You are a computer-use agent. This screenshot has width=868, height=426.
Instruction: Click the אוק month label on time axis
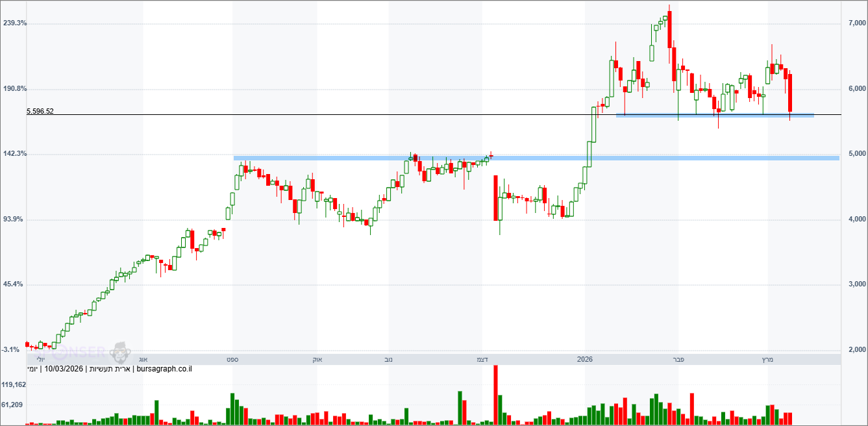317,359
